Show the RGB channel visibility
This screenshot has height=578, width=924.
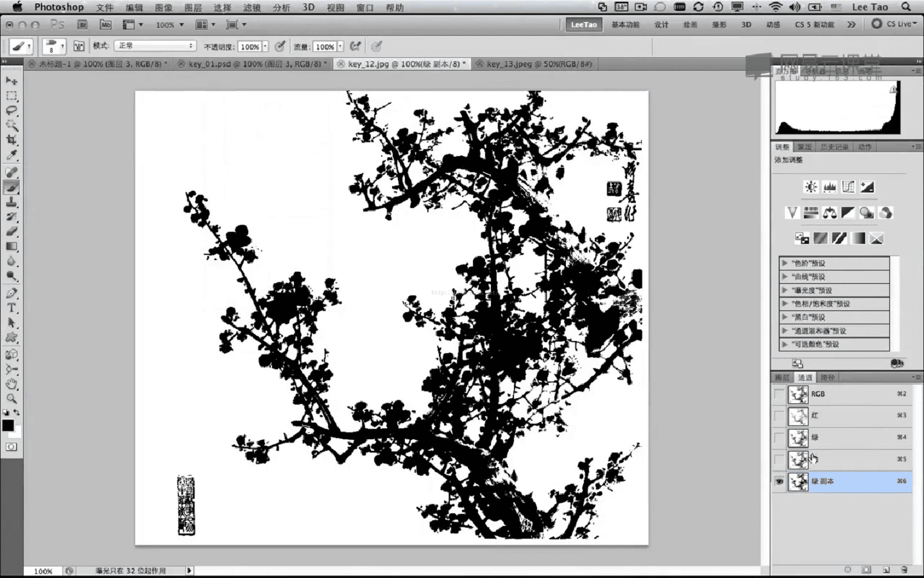pyautogui.click(x=779, y=394)
